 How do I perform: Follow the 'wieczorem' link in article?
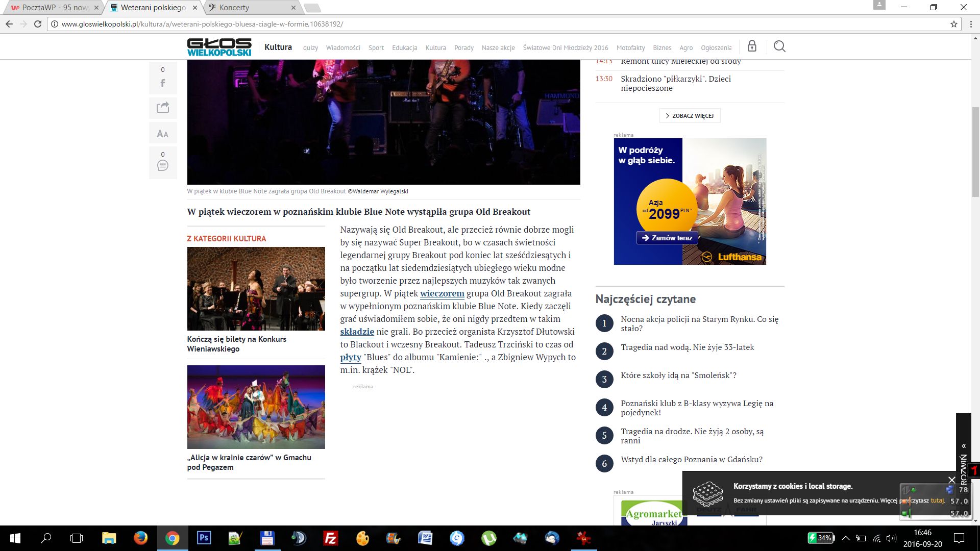click(x=442, y=293)
